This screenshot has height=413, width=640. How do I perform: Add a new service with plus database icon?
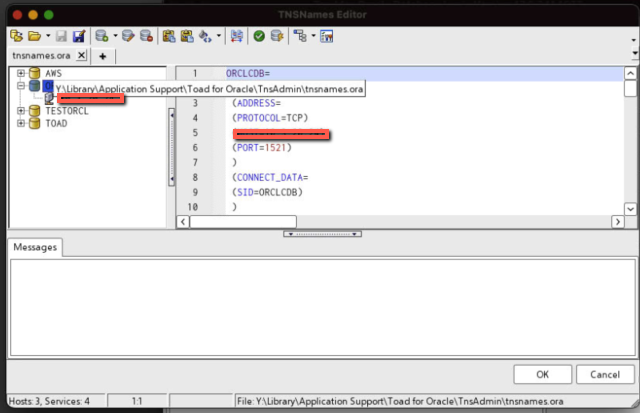pos(102,36)
